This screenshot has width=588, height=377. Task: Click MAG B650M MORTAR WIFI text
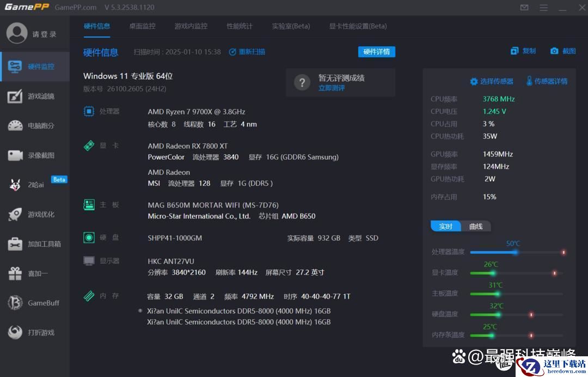coord(213,205)
